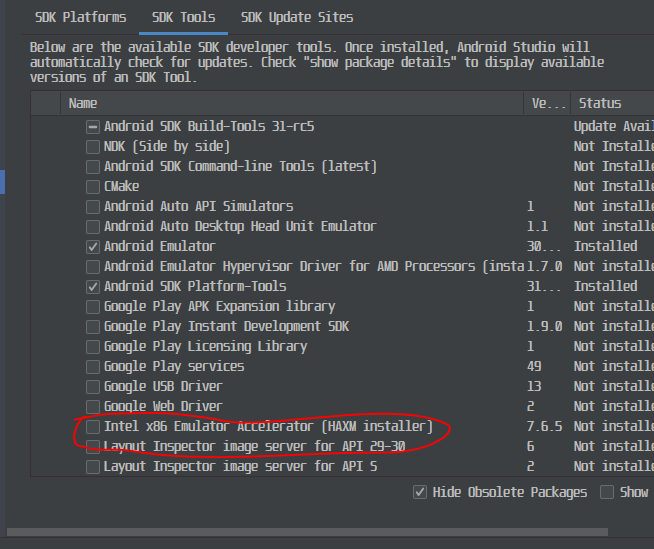Click the horizontal scrollbar at bottom
Screen dimensions: 654x549
pos(307,532)
